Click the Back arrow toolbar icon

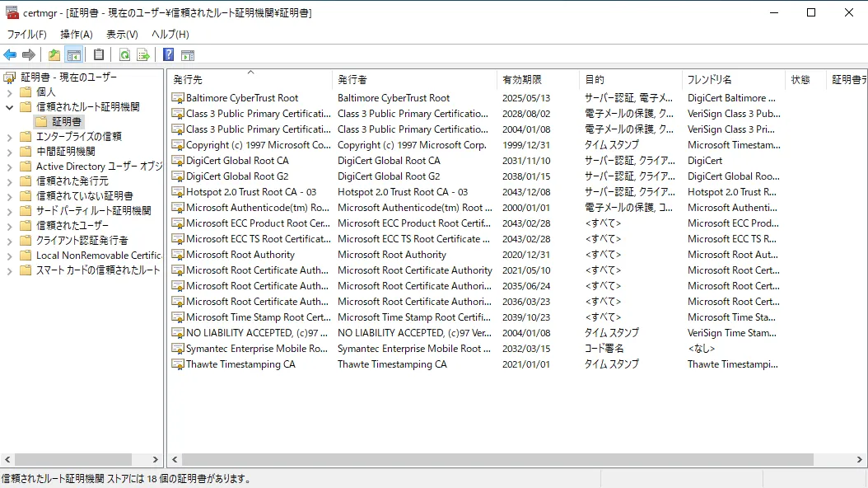point(10,55)
